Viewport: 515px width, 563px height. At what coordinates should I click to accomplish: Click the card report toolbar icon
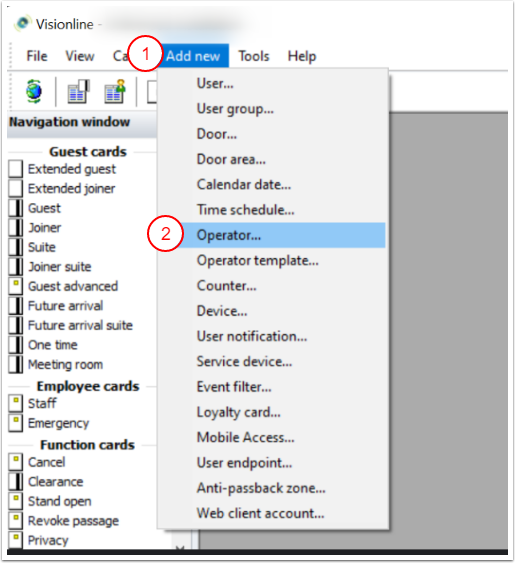(x=79, y=92)
